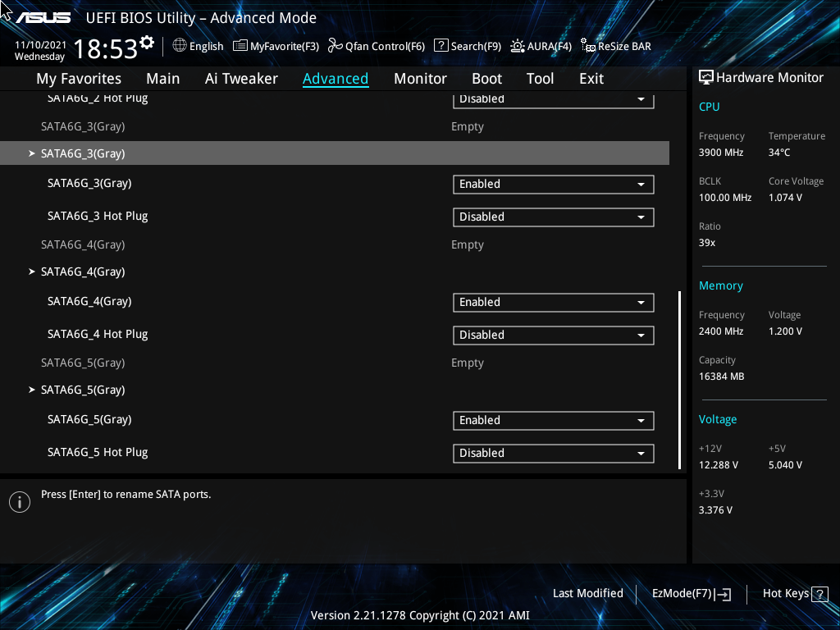Click the EzMode exit arrow icon
The width and height of the screenshot is (840, 630).
pos(723,594)
